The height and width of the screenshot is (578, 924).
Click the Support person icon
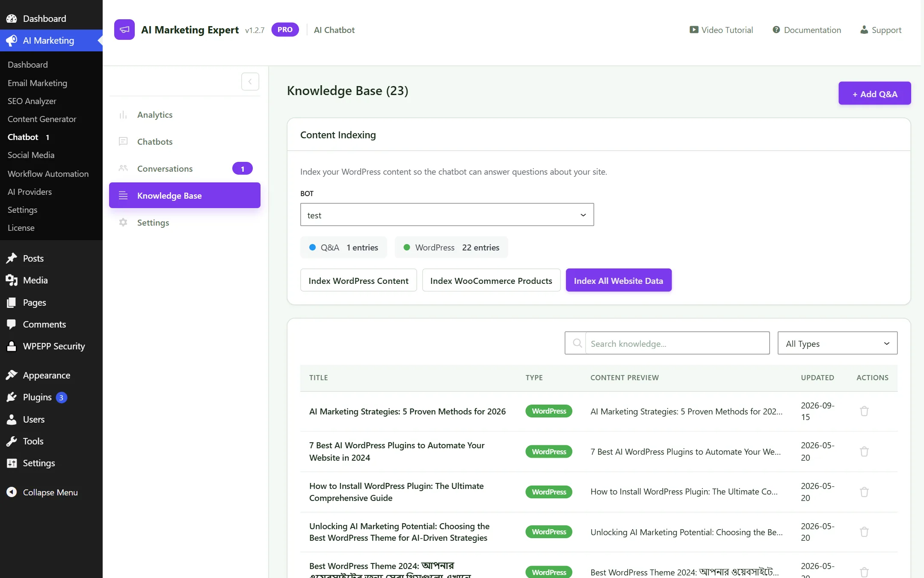click(864, 30)
